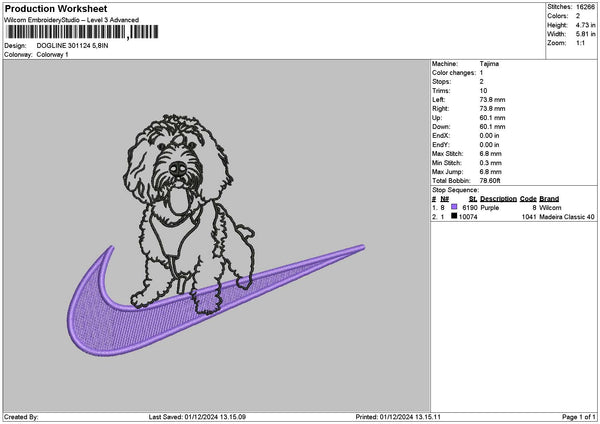The image size is (600, 424).
Task: Click the purple color swatch in stop sequence
Action: (454, 207)
